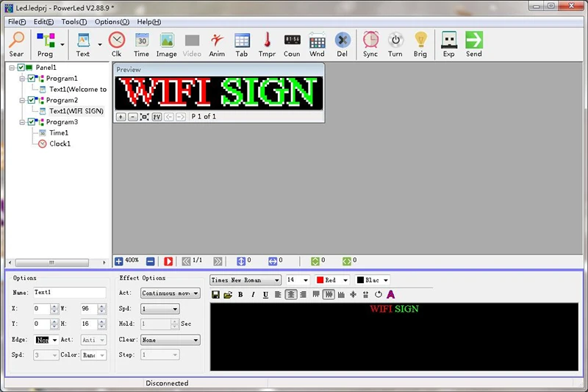The image size is (588, 392).
Task: Add an analog clock with Clk icon
Action: coord(117,44)
